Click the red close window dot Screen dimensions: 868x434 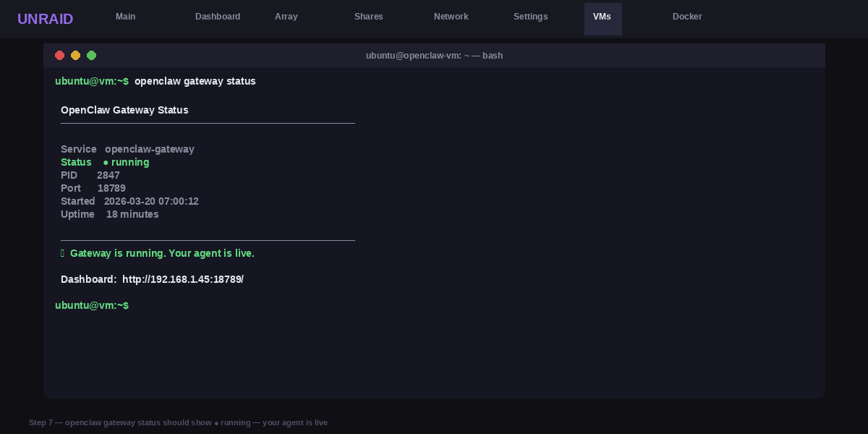pos(59,56)
